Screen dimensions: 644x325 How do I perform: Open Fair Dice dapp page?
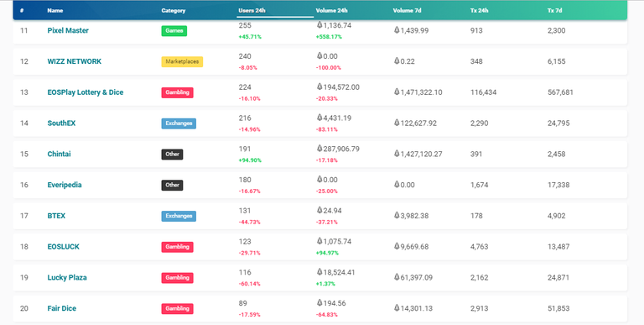[61, 308]
